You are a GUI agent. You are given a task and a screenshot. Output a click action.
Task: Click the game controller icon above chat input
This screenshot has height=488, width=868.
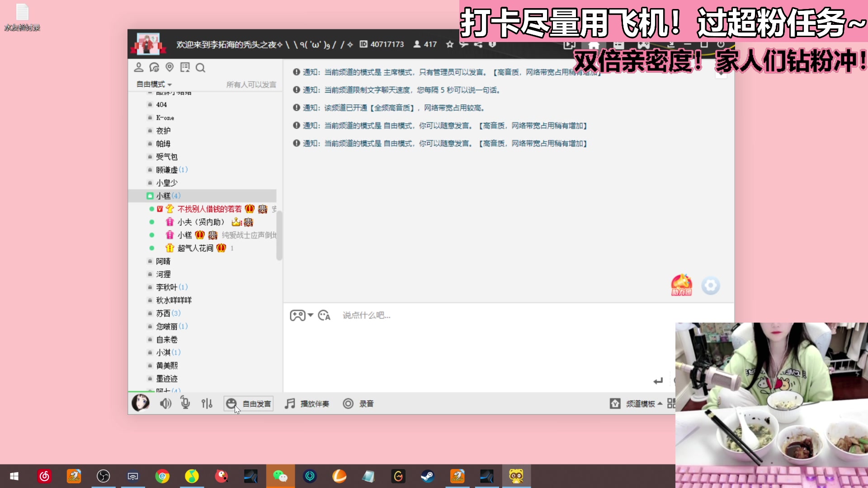(297, 315)
